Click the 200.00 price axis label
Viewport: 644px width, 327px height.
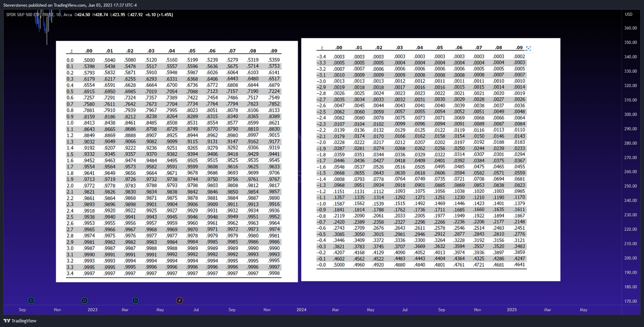630,258
